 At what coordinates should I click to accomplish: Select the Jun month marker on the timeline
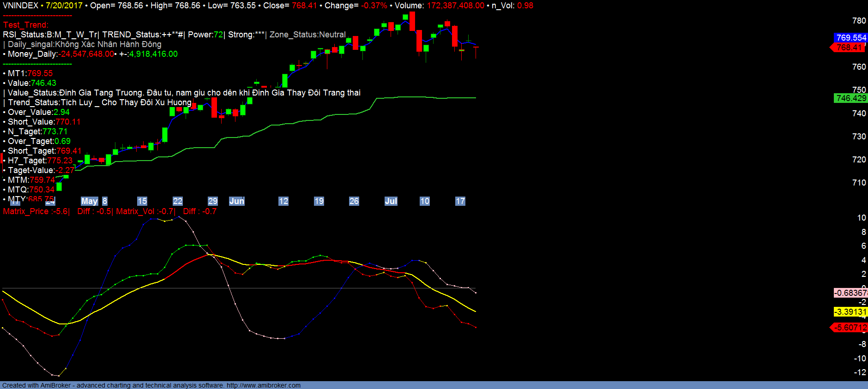click(236, 201)
